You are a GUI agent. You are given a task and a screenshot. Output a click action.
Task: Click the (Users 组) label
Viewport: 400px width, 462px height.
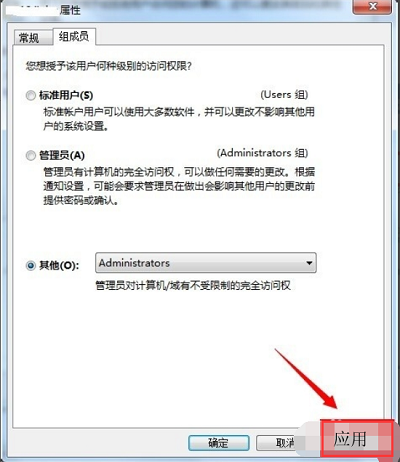point(284,95)
